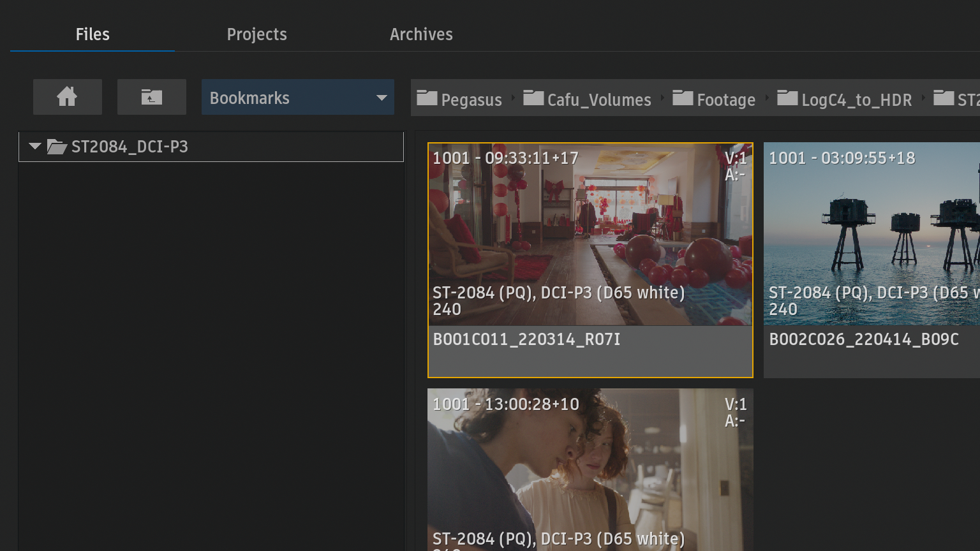Select the clip with timecode 13:00:28+10
The height and width of the screenshot is (551, 980).
[590, 469]
